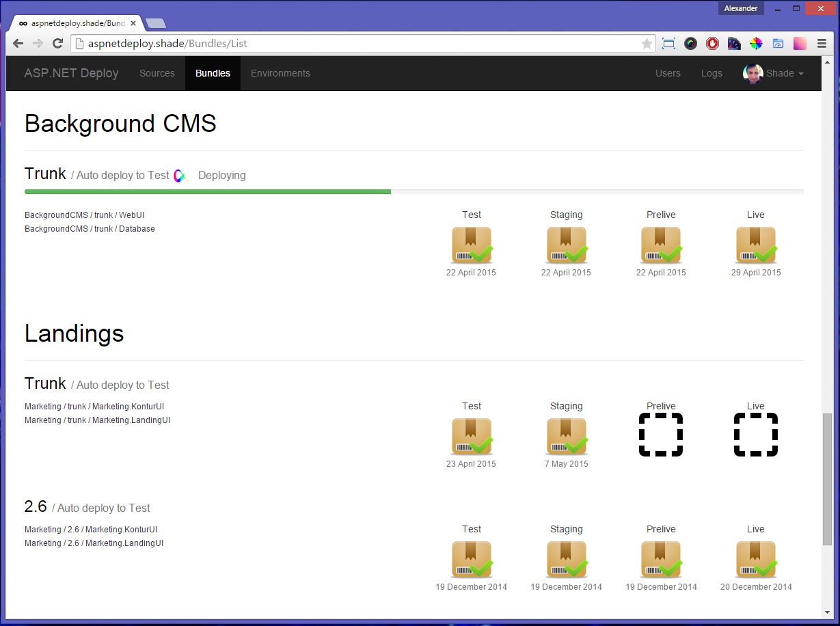Open the speedometer gauge extension

pyautogui.click(x=734, y=44)
